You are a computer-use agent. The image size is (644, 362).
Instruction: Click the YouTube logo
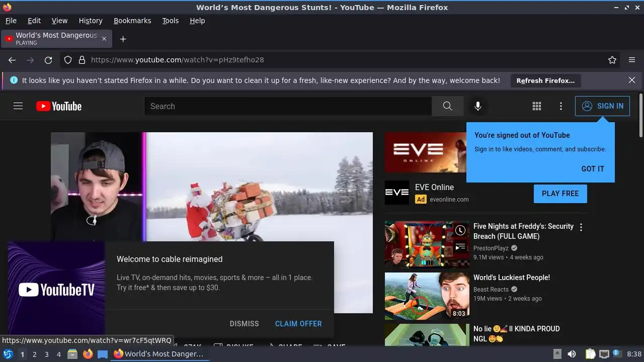pyautogui.click(x=59, y=106)
